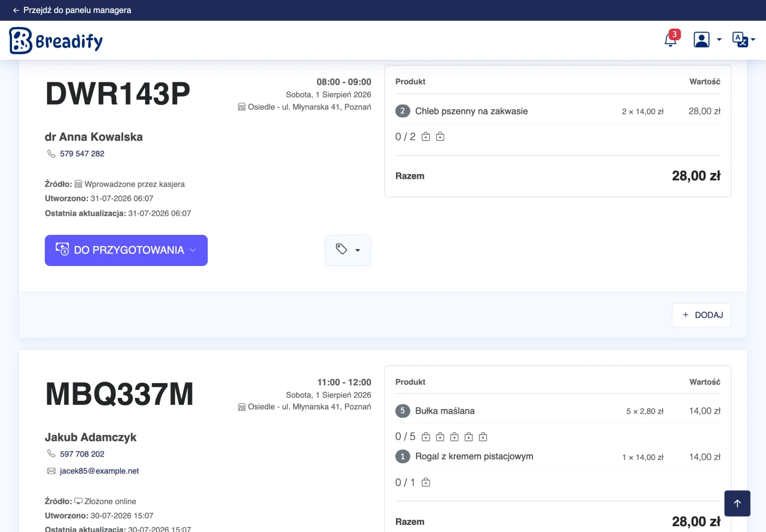Screen dimensions: 766x532
Task: Open DO PRZYGOTOWANIA status dropdown for DWR143P
Action: click(x=126, y=250)
